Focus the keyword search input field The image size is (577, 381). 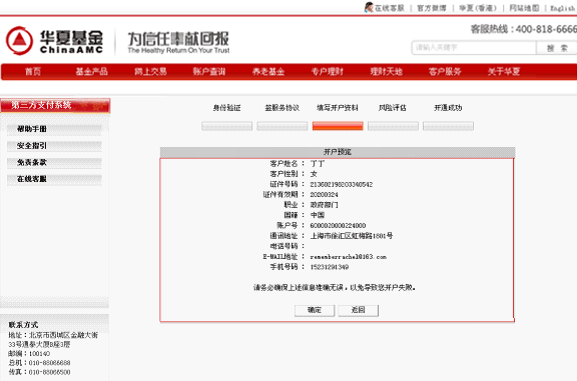(x=474, y=47)
